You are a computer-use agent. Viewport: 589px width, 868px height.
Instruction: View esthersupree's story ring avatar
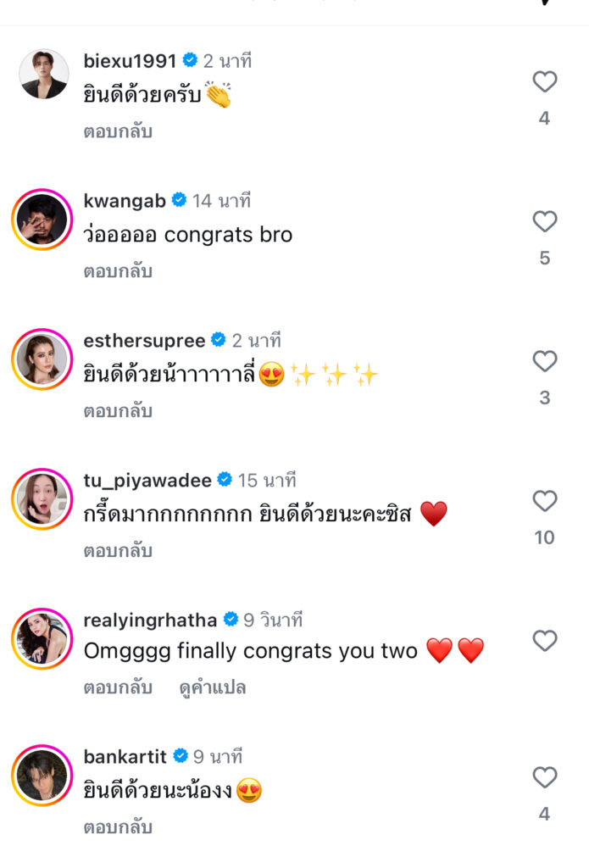(42, 359)
